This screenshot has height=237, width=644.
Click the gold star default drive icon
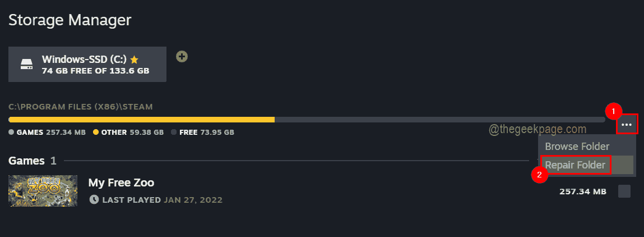point(134,59)
